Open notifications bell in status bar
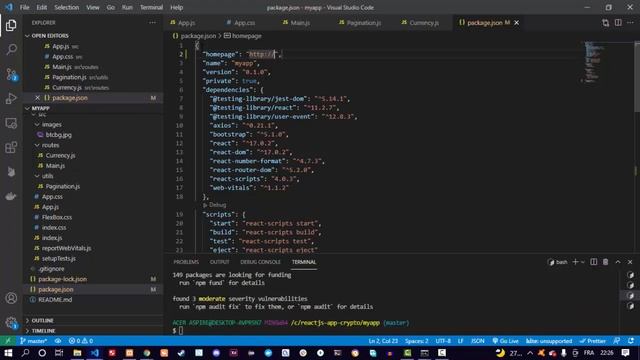Viewport: 640px width, 360px height. 631,341
